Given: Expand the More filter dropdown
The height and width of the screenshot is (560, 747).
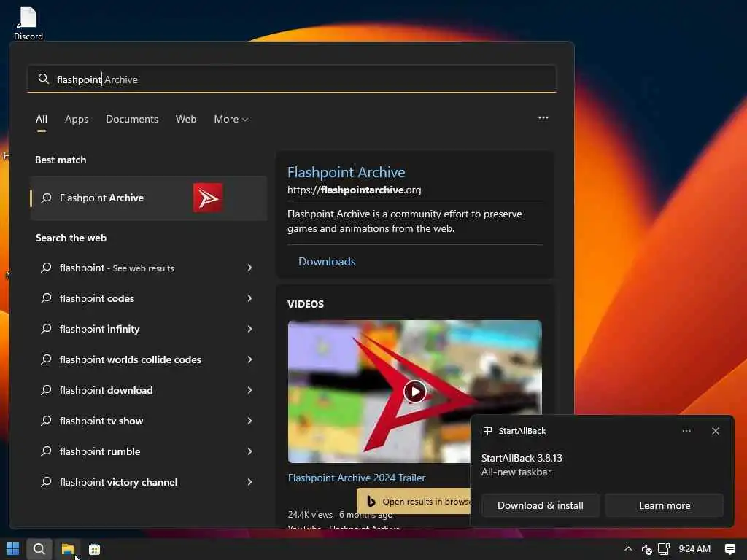Looking at the screenshot, I should (x=231, y=119).
